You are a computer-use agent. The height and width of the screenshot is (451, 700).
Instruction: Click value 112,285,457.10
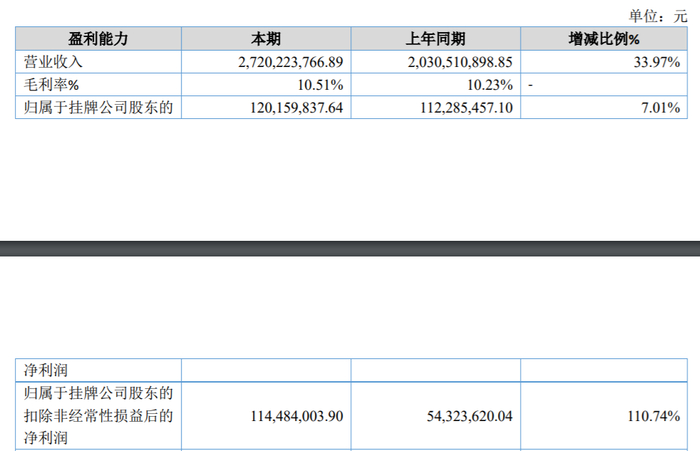[467, 108]
